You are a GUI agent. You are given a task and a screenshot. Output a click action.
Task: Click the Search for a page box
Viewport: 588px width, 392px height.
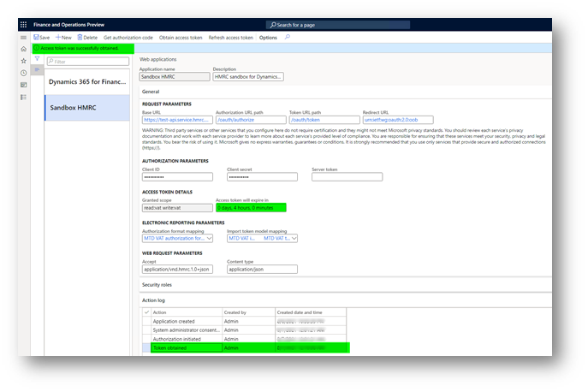tap(338, 25)
